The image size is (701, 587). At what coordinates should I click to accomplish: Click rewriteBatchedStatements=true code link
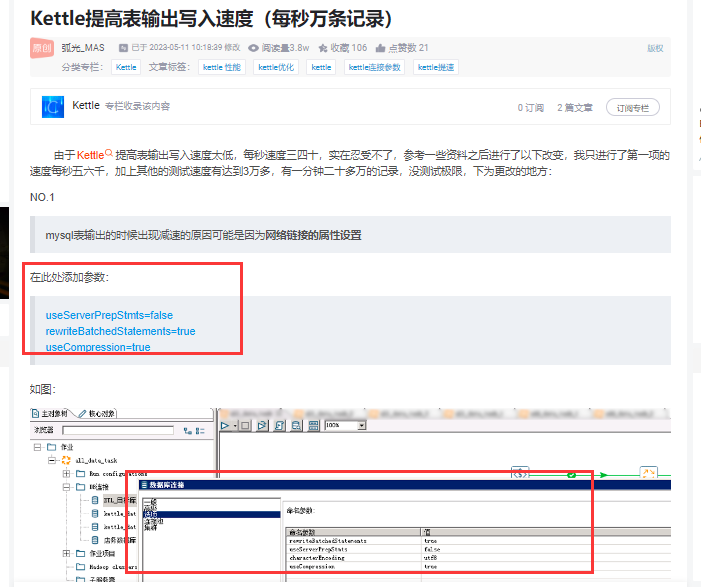pos(120,331)
